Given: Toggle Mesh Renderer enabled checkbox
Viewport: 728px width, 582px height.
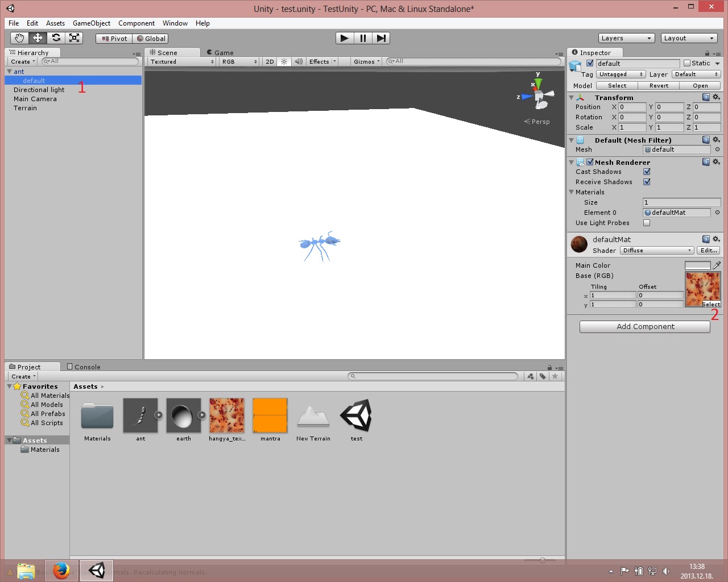Looking at the screenshot, I should (590, 162).
